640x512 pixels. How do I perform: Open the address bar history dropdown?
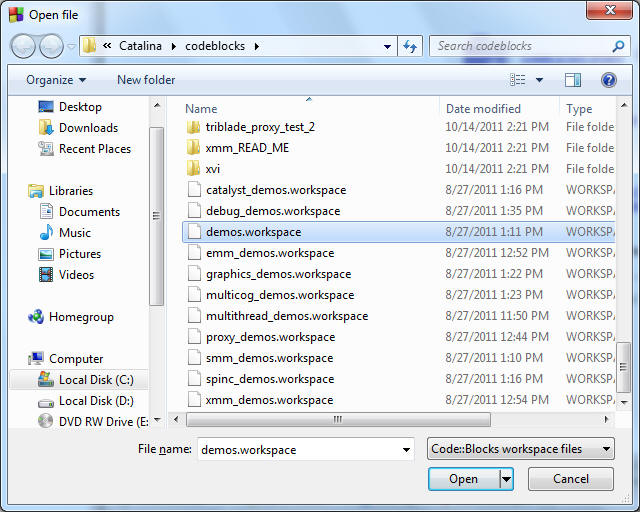click(x=388, y=47)
